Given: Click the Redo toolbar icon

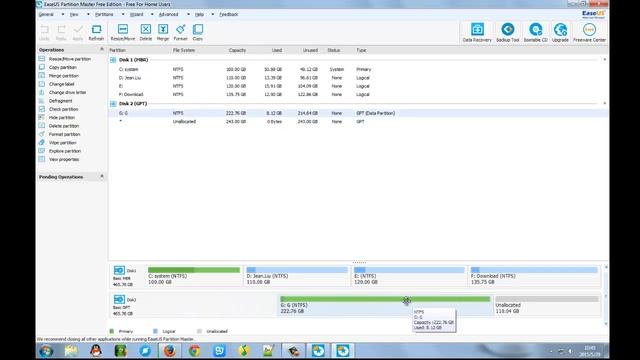Looking at the screenshot, I should [x=61, y=32].
